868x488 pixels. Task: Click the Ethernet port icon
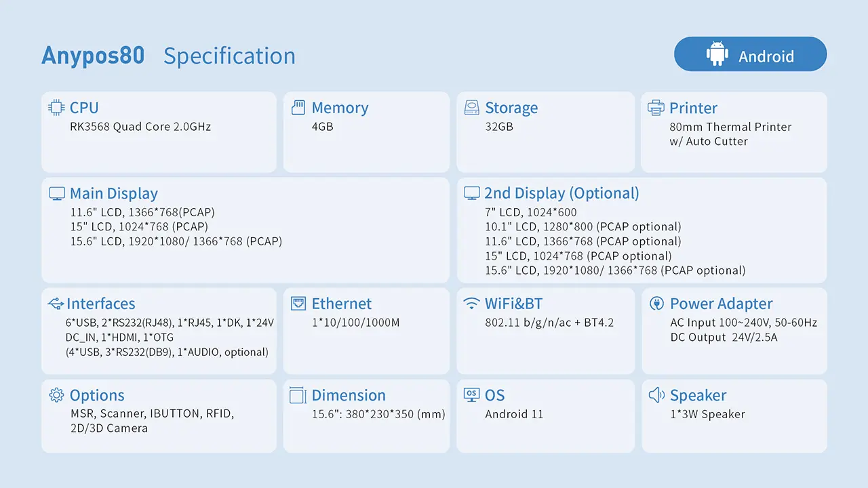[298, 303]
